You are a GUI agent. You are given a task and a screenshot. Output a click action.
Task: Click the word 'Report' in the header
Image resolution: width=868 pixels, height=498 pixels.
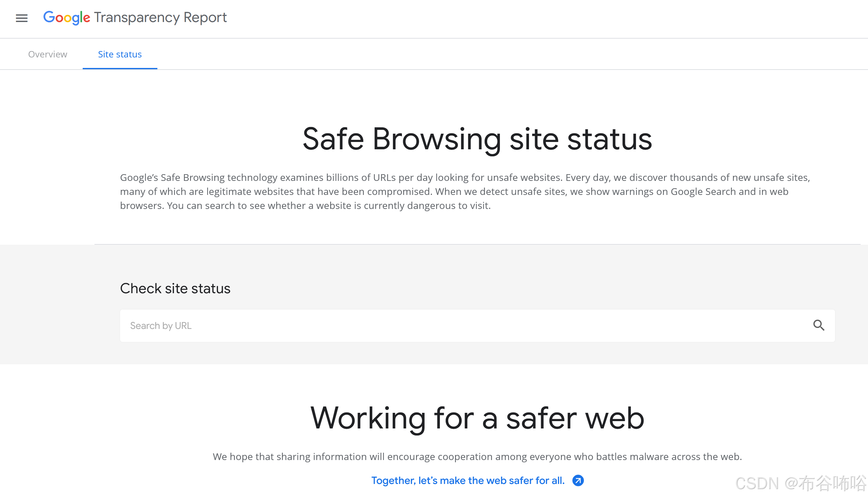(205, 18)
